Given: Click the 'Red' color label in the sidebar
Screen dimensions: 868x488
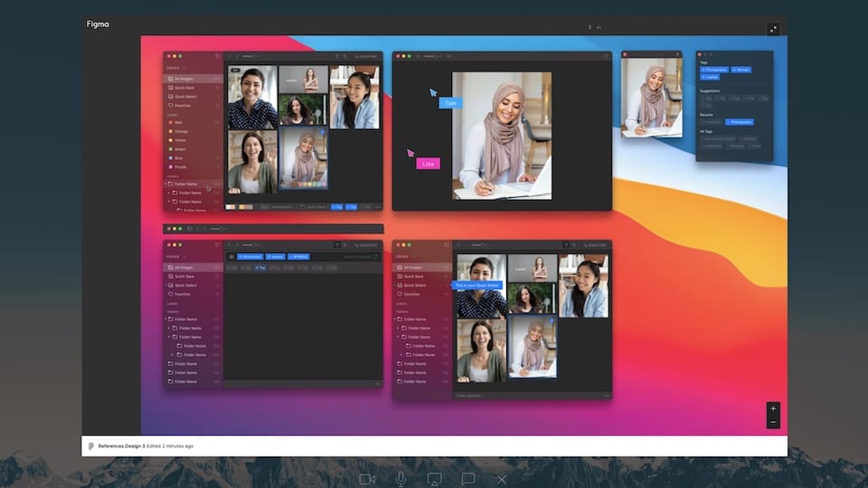Looking at the screenshot, I should point(178,122).
